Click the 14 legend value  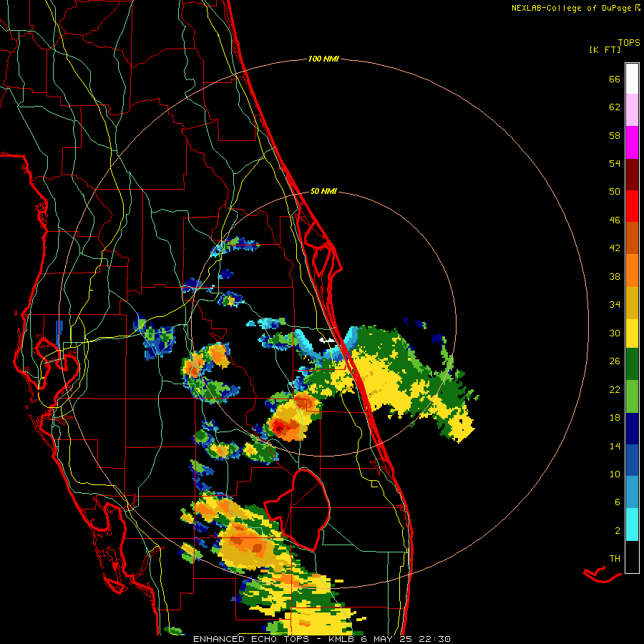(x=615, y=446)
